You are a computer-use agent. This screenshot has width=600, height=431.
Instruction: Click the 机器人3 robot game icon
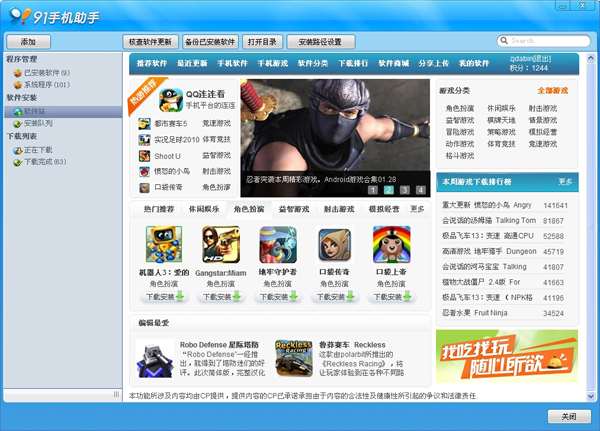[163, 245]
